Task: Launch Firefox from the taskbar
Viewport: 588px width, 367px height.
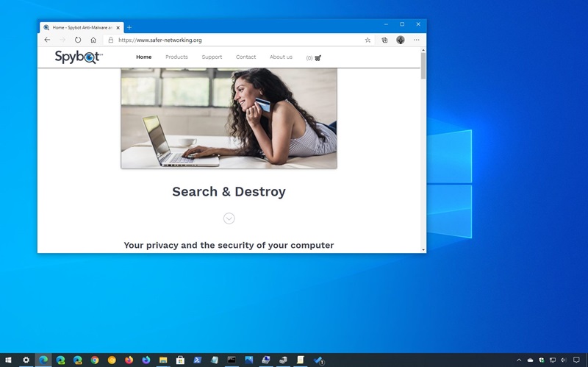Action: click(129, 360)
